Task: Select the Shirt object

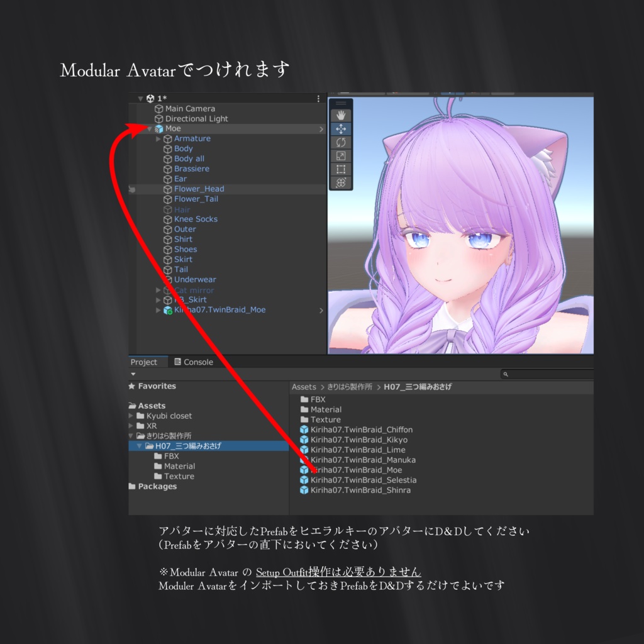Action: click(x=183, y=239)
